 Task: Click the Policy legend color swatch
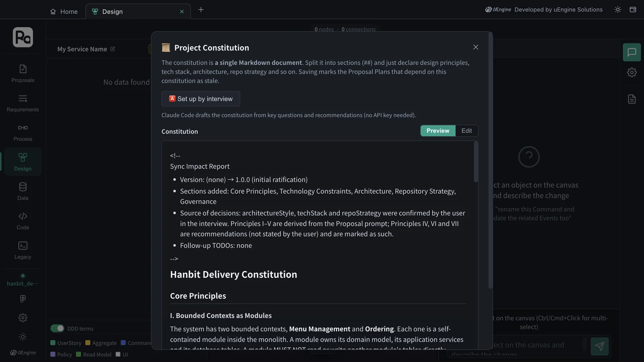pos(53,354)
